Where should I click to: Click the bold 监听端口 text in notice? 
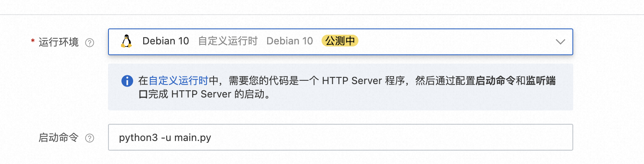(x=541, y=81)
